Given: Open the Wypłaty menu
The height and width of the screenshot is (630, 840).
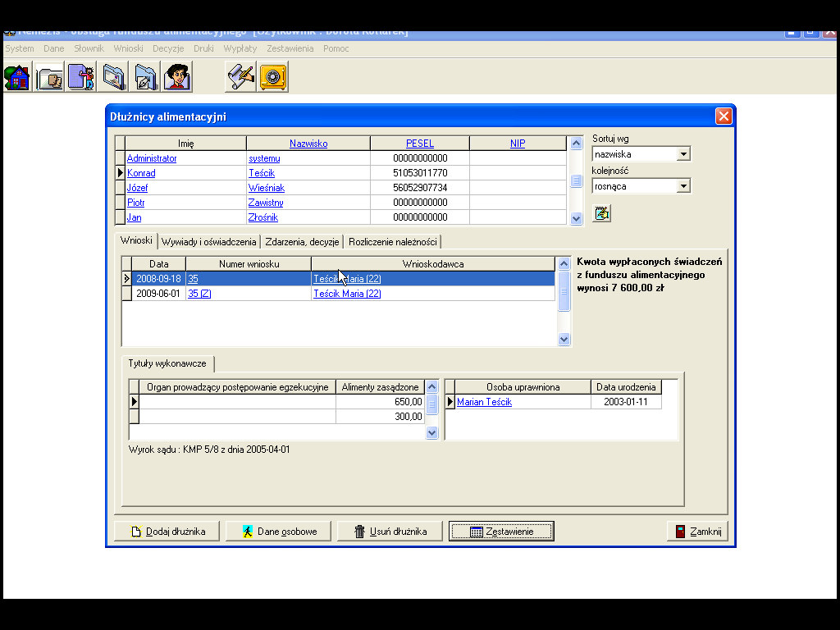Looking at the screenshot, I should point(240,48).
